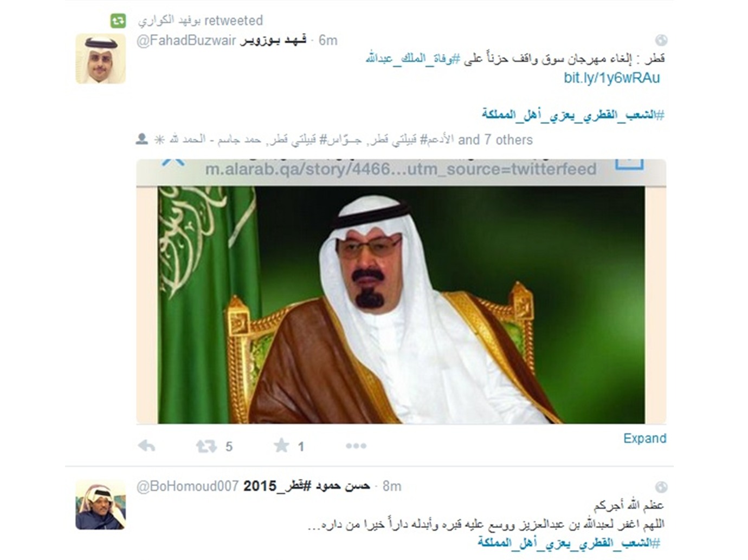Viewport: 748px width, 560px height.
Task: Click the globe icon on the second tweet
Action: point(661,486)
